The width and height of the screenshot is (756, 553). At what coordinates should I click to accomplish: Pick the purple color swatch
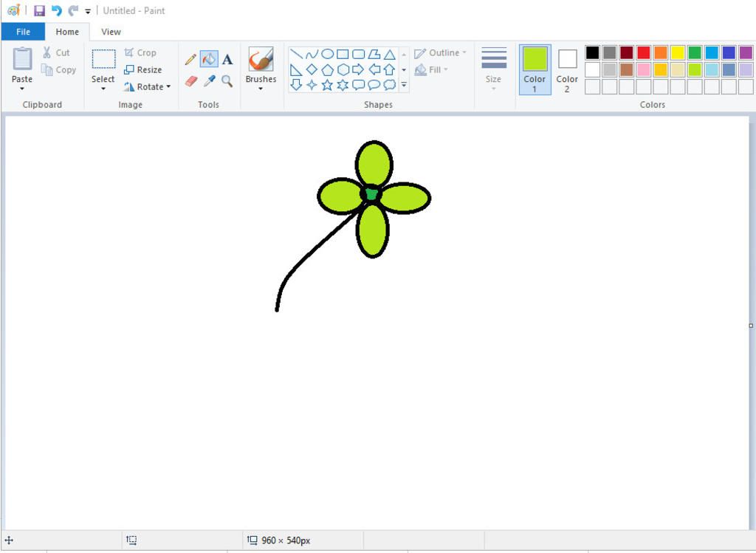point(746,52)
